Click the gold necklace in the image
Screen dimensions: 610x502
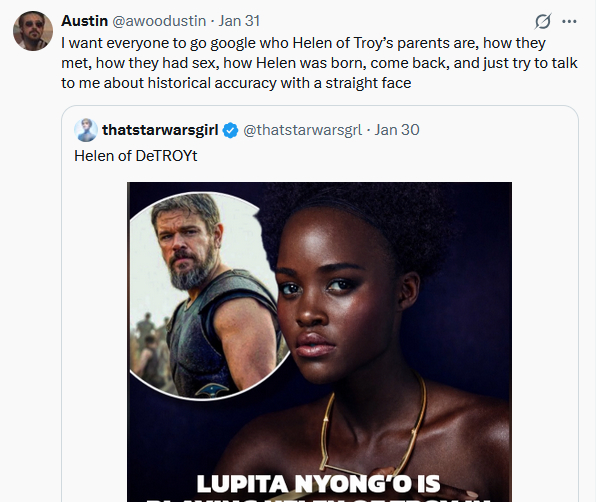400,420
